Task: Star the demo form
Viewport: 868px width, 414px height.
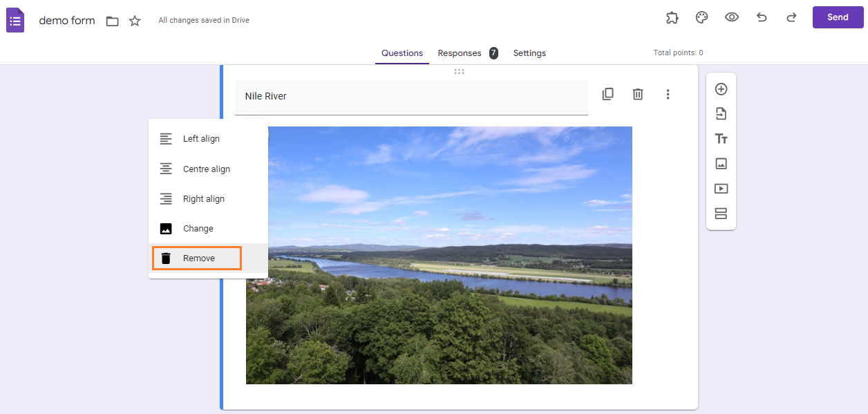Action: pyautogui.click(x=135, y=21)
